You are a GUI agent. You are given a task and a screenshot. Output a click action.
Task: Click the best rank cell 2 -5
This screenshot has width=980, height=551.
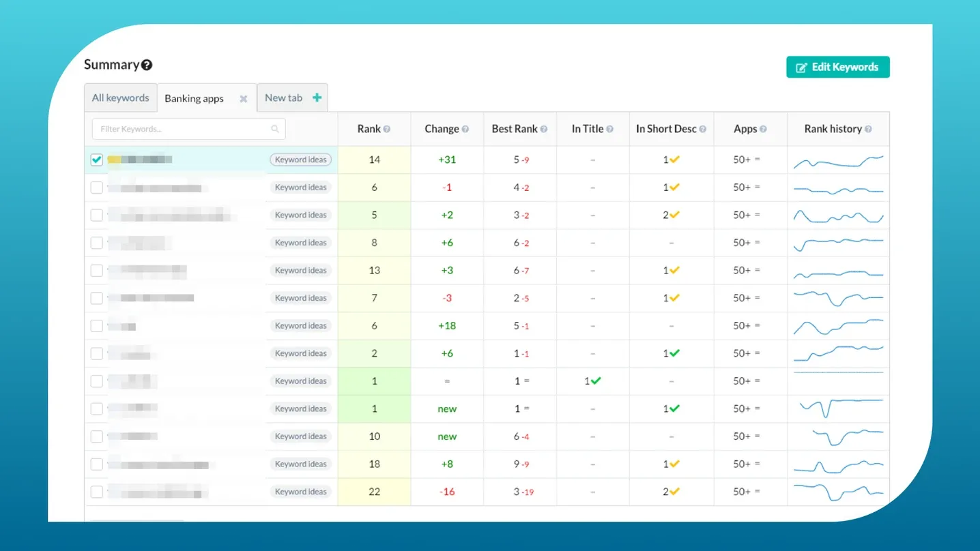(x=521, y=298)
